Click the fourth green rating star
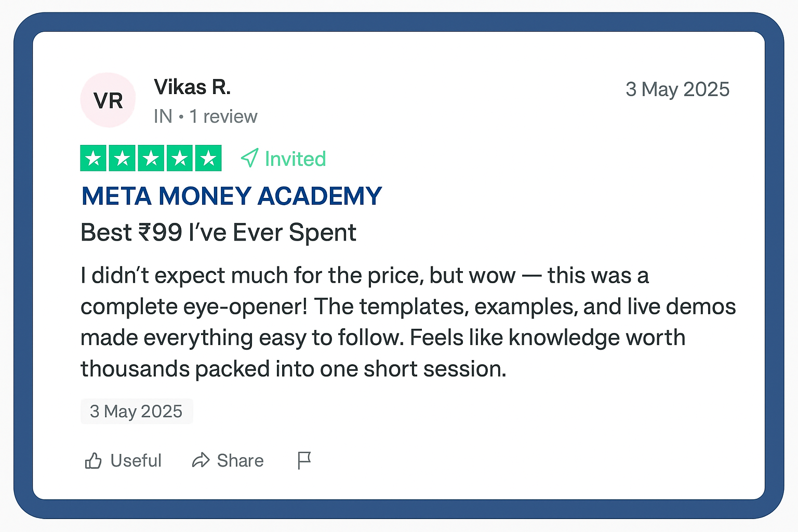 [x=180, y=158]
